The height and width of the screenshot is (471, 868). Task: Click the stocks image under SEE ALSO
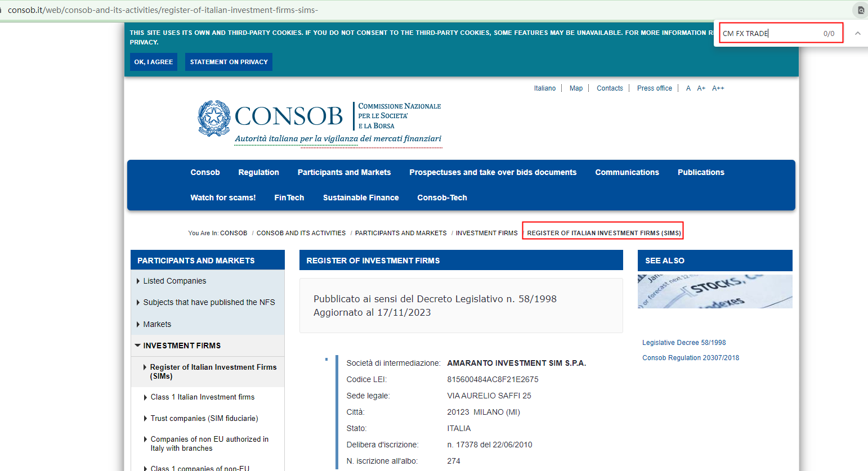point(715,291)
